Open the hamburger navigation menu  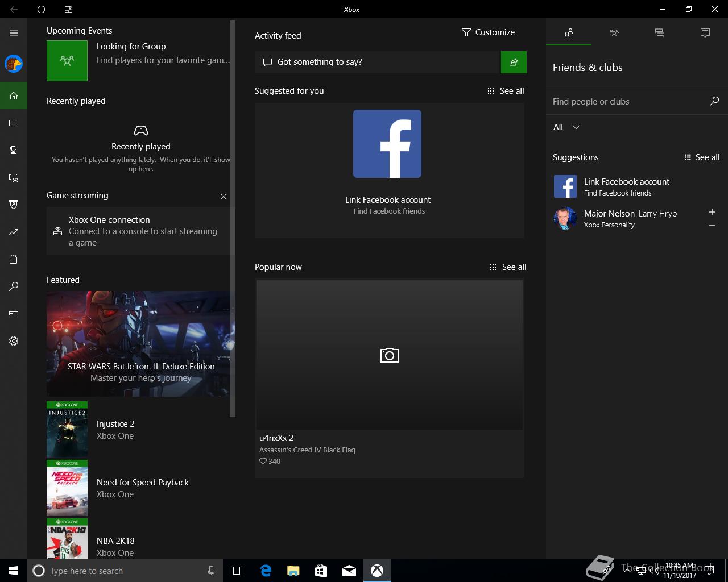coord(14,33)
